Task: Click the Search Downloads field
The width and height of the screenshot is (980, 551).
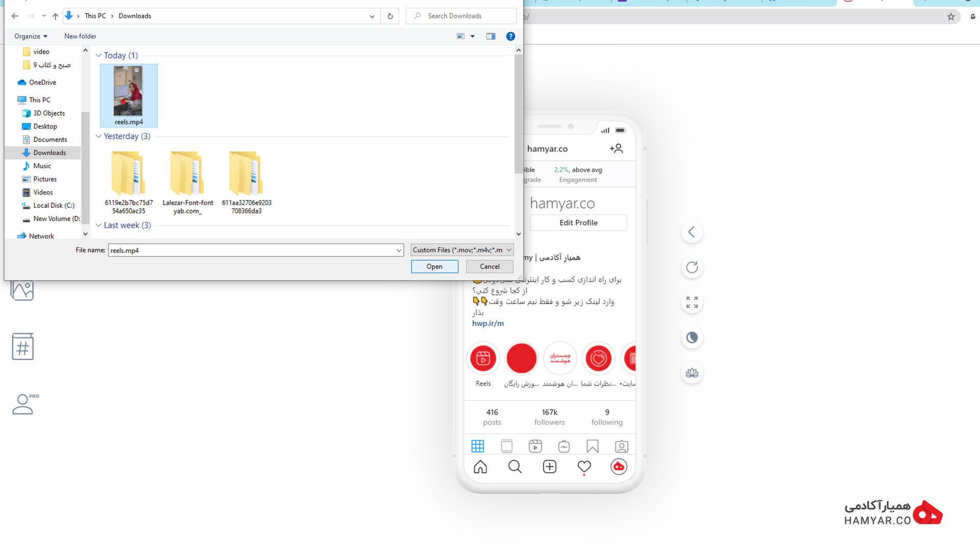Action: pos(461,16)
